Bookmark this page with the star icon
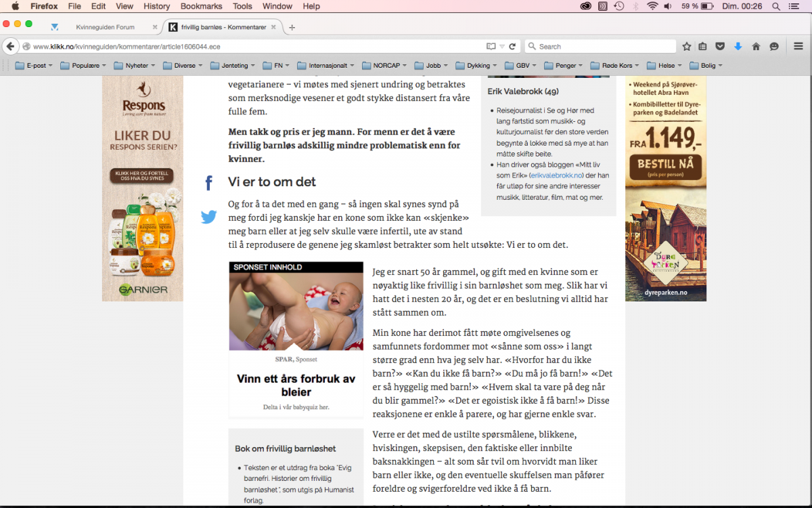Screen dimensions: 812x508 coord(687,46)
